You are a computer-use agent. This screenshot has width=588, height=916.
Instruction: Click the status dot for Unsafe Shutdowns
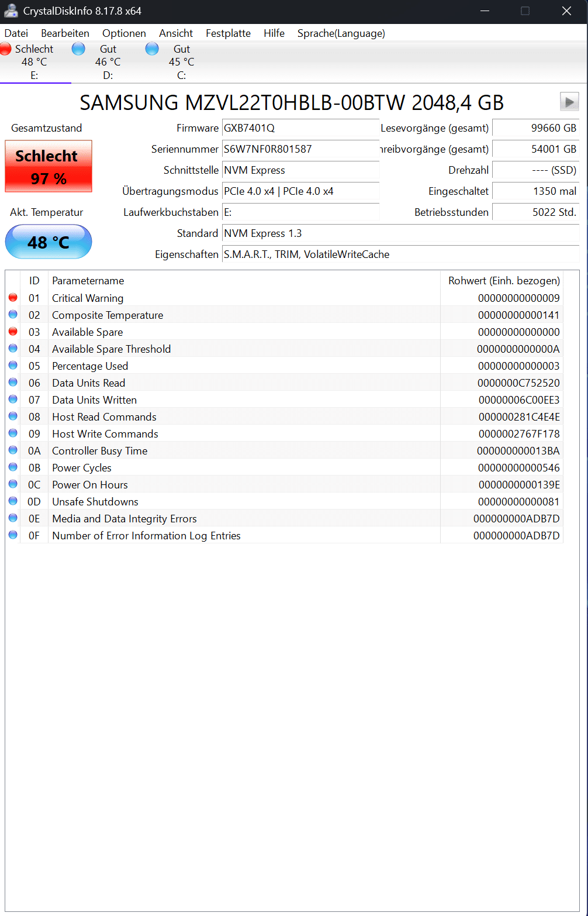click(x=13, y=501)
